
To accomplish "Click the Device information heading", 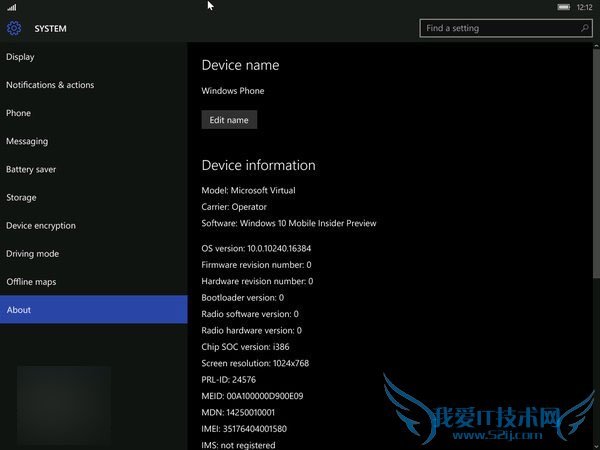I will tap(258, 165).
